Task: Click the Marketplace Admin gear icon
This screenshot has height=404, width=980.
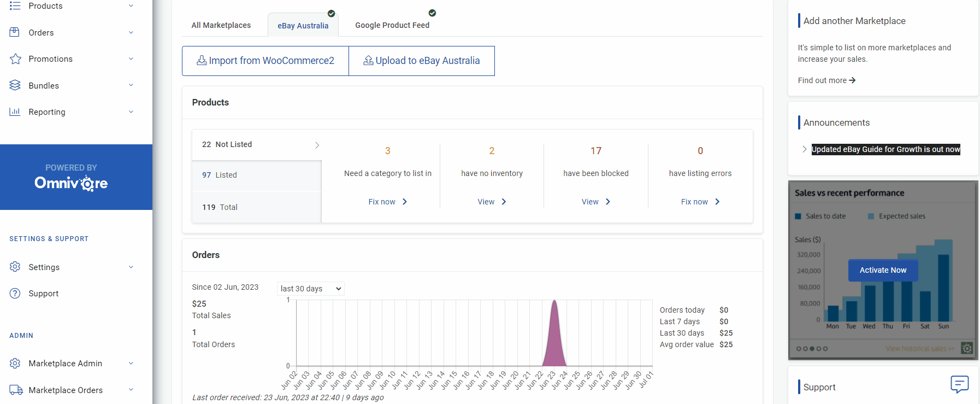Action: click(15, 363)
